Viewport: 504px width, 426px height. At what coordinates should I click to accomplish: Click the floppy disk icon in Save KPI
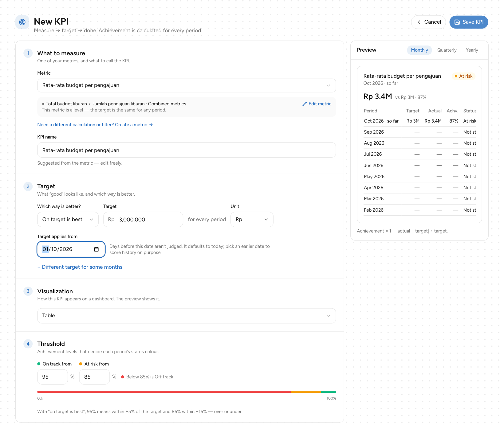(x=457, y=22)
